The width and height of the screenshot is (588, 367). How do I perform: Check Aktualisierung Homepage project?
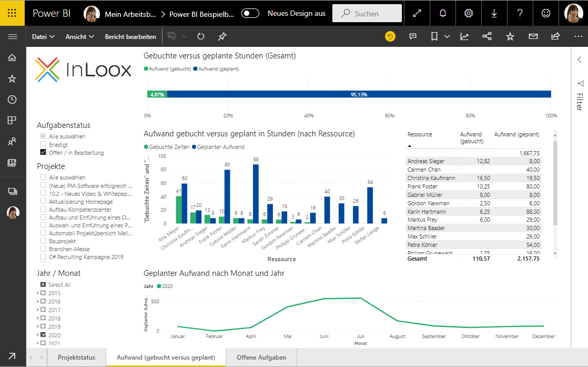click(x=43, y=202)
